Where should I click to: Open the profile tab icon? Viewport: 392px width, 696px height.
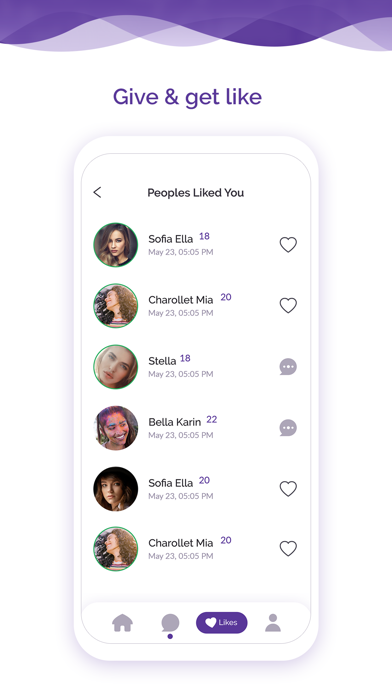[273, 623]
